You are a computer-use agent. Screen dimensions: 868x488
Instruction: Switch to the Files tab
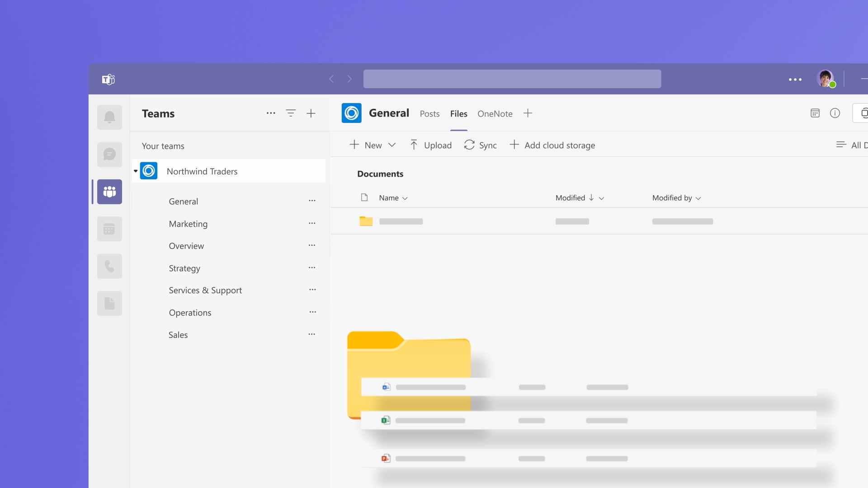coord(458,114)
